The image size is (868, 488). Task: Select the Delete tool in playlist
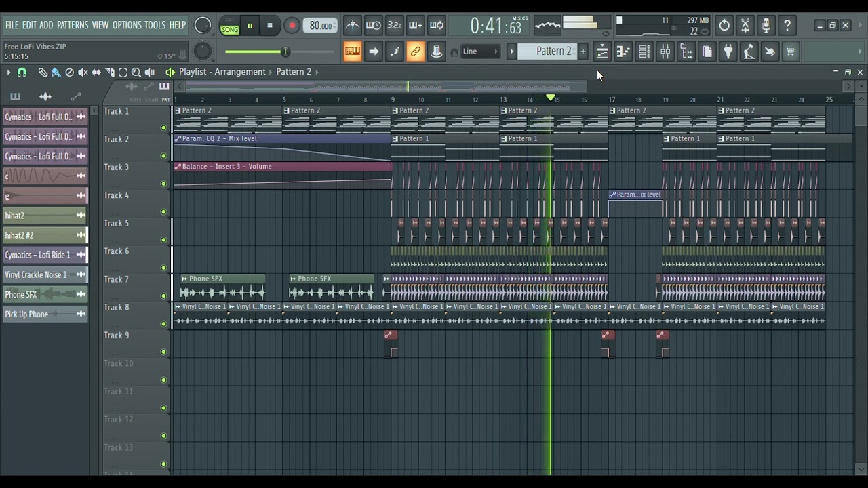[69, 72]
